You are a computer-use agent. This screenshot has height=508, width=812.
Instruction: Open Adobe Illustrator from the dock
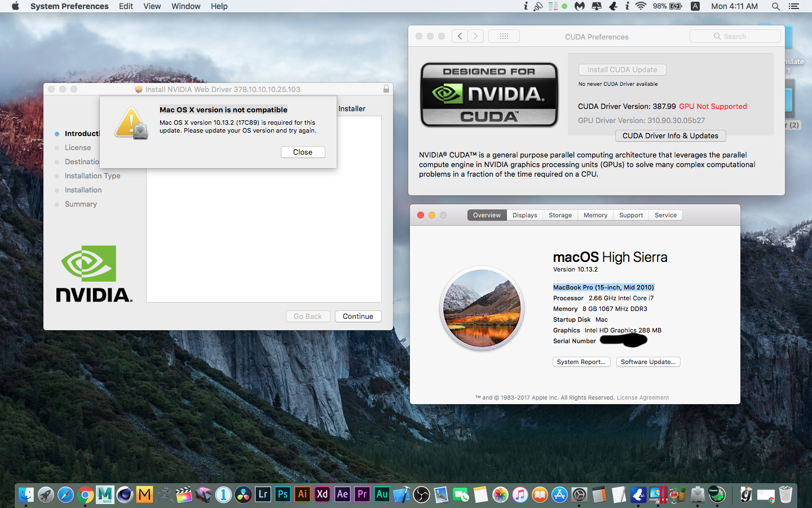point(302,495)
